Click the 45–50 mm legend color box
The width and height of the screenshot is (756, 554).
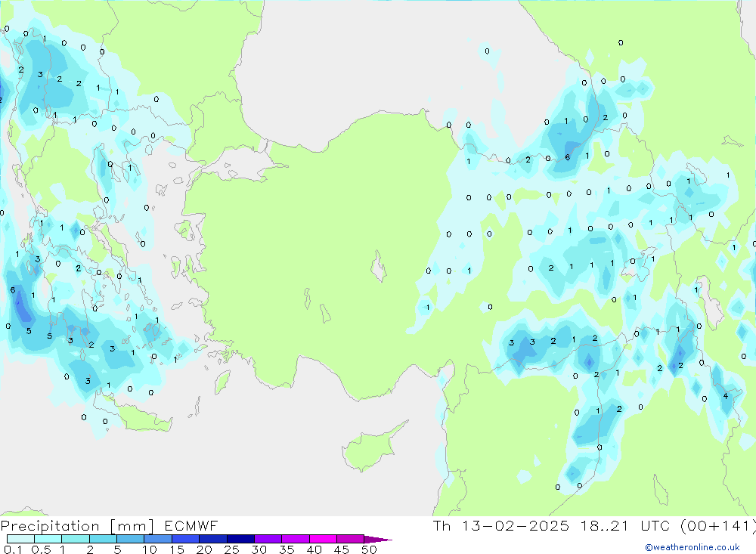[x=351, y=539]
